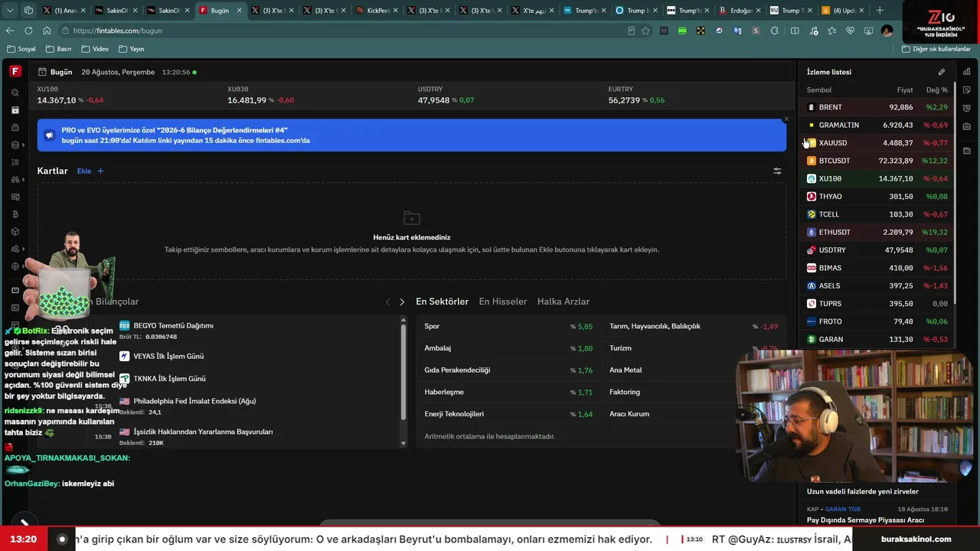Open a new browser tab
The width and height of the screenshot is (980, 551).
pos(880,11)
